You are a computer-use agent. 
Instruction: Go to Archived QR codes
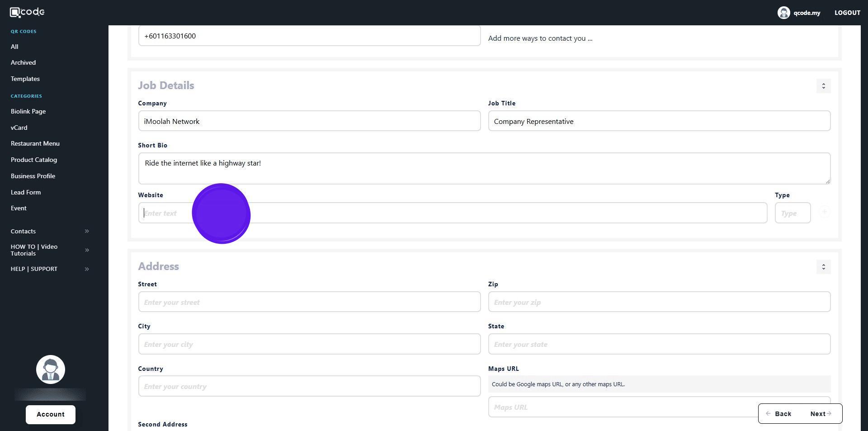tap(23, 62)
